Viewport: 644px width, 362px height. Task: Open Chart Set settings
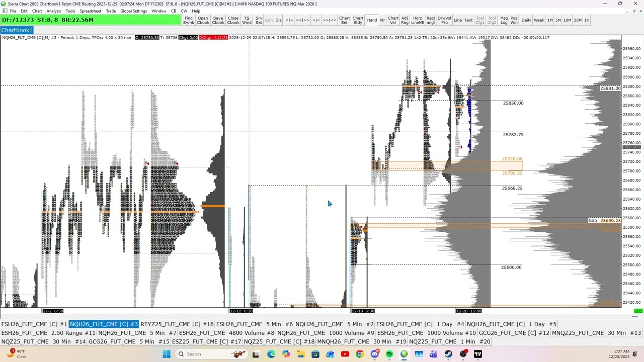[344, 20]
